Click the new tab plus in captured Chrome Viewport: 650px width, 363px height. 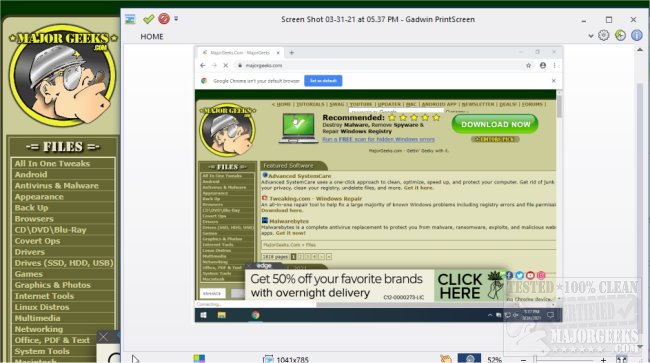[x=291, y=53]
